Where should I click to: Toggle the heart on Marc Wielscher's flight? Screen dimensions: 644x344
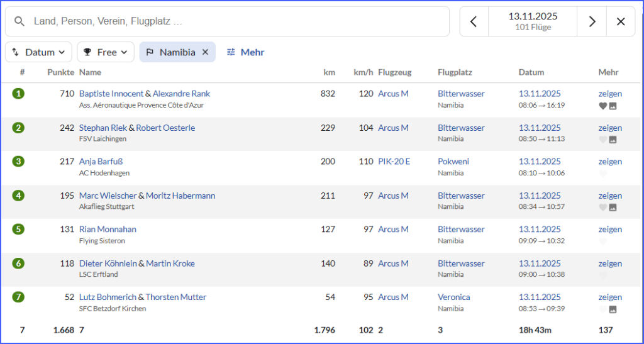(602, 208)
